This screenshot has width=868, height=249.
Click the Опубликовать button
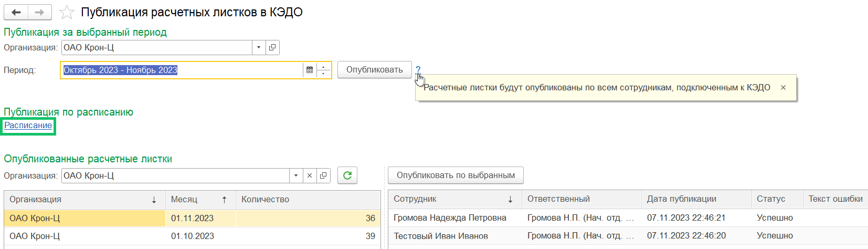(x=375, y=70)
